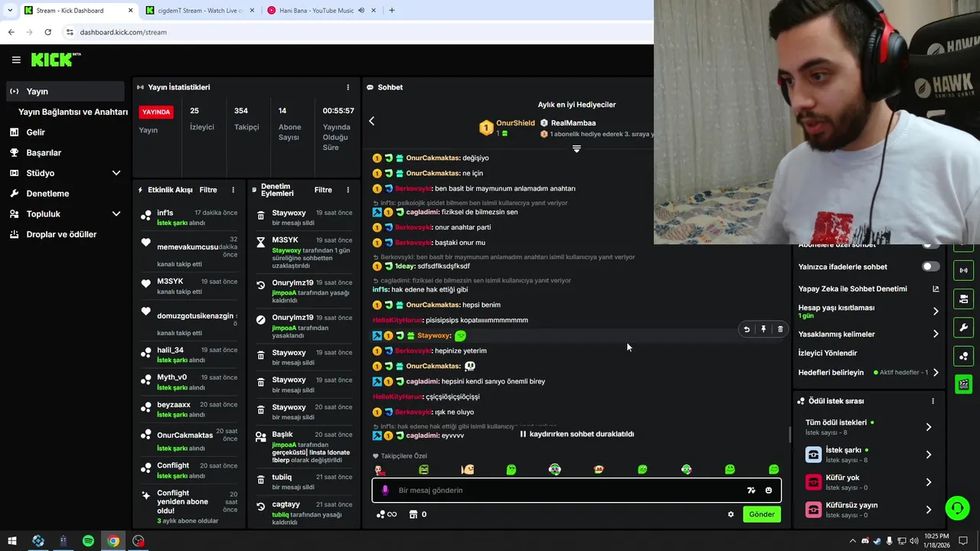Image resolution: width=980 pixels, height=551 pixels.
Task: Expand İstek şarkı reward row
Action: [x=869, y=455]
